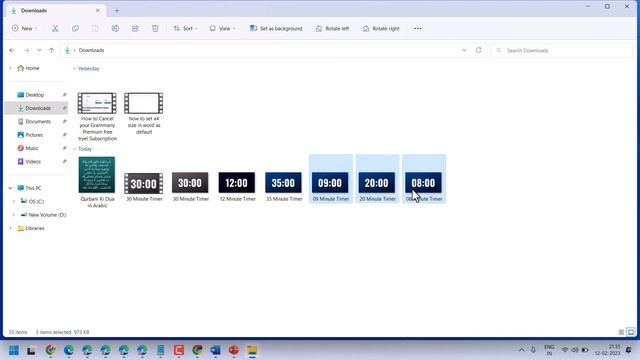
Task: Collapse the This PC tree chevron
Action: [10, 188]
